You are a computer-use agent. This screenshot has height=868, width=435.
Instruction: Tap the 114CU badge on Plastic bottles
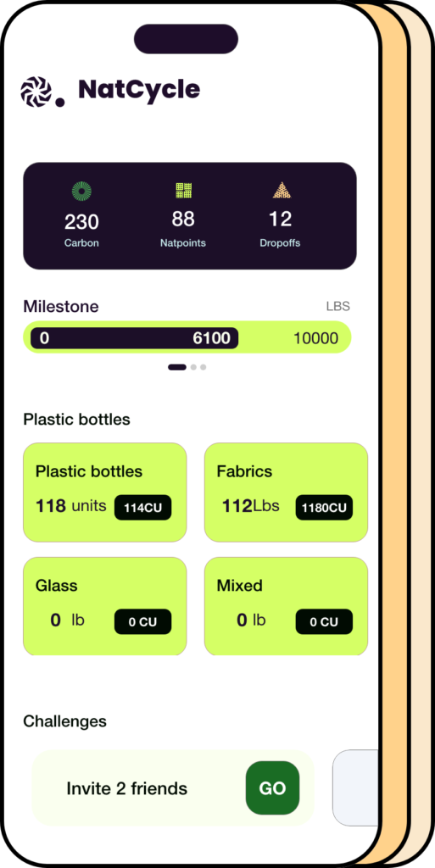pos(142,508)
